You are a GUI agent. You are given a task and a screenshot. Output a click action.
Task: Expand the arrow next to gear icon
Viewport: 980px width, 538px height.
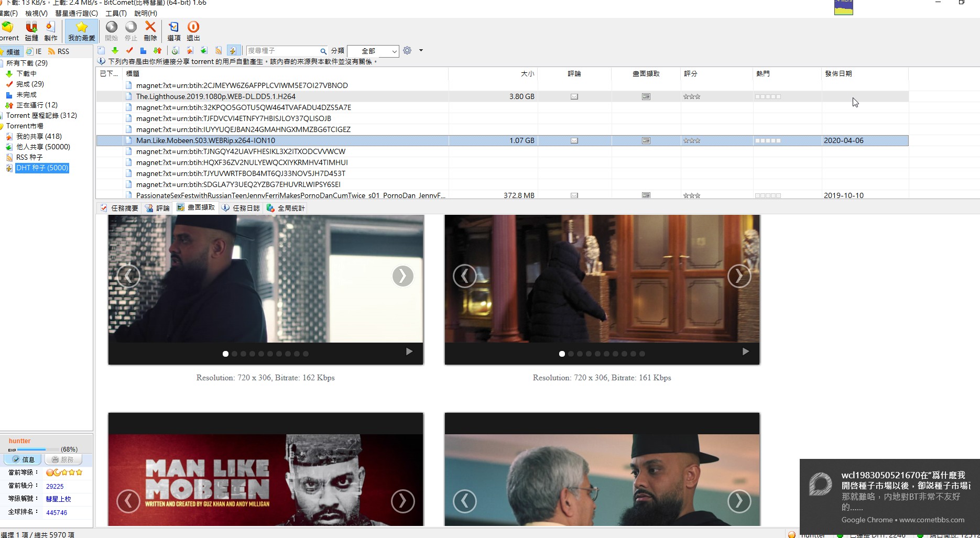(421, 51)
